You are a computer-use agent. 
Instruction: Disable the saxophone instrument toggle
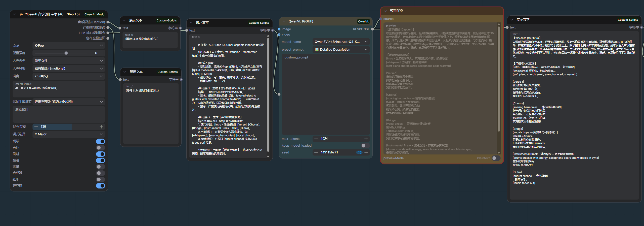pyautogui.click(x=100, y=186)
